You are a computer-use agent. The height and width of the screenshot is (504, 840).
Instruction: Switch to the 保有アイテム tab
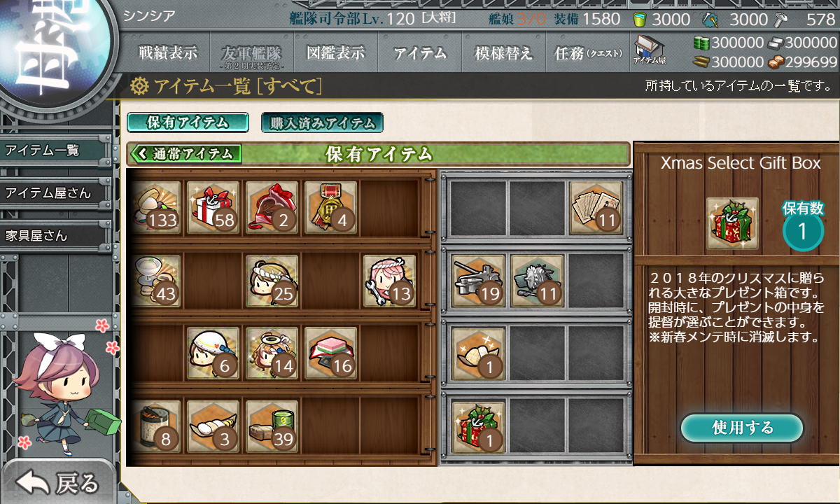pyautogui.click(x=188, y=122)
